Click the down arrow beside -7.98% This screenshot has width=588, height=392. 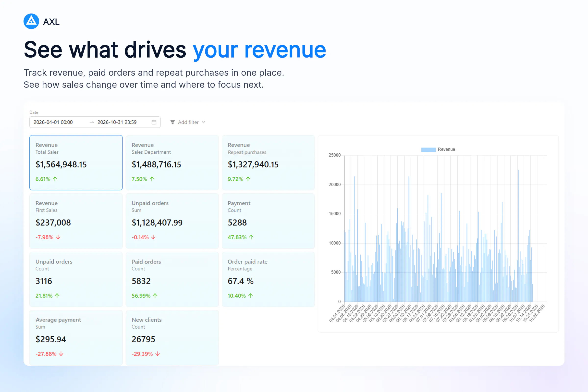[x=58, y=237]
